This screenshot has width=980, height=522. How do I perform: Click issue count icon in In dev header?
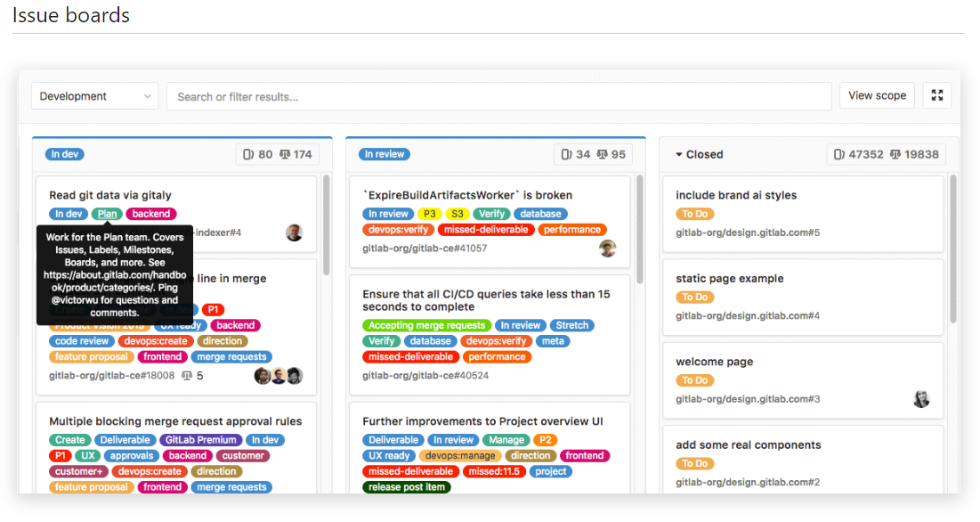[x=248, y=154]
